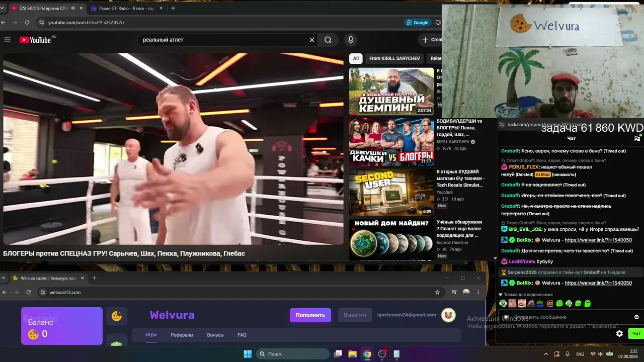Open the first BotRix welvar.link chat link
Screen dimensions: 644x362
[x=598, y=240]
